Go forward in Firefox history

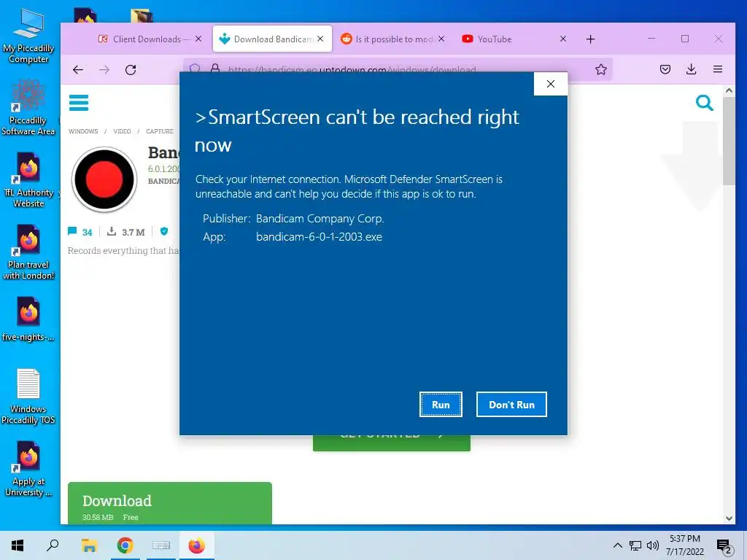(x=104, y=69)
